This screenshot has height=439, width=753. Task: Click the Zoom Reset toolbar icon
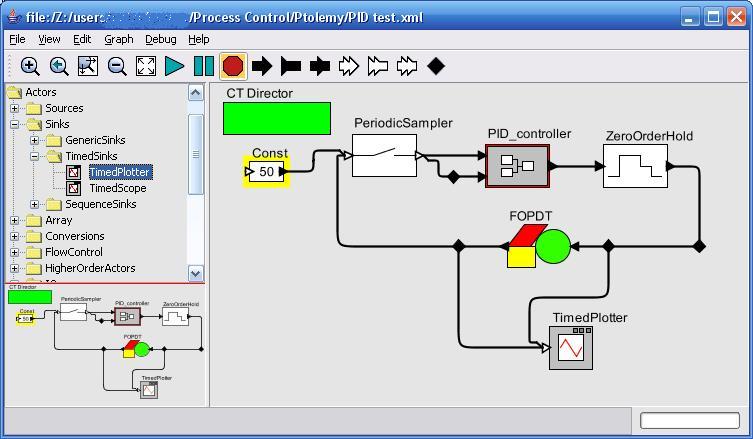click(x=59, y=66)
